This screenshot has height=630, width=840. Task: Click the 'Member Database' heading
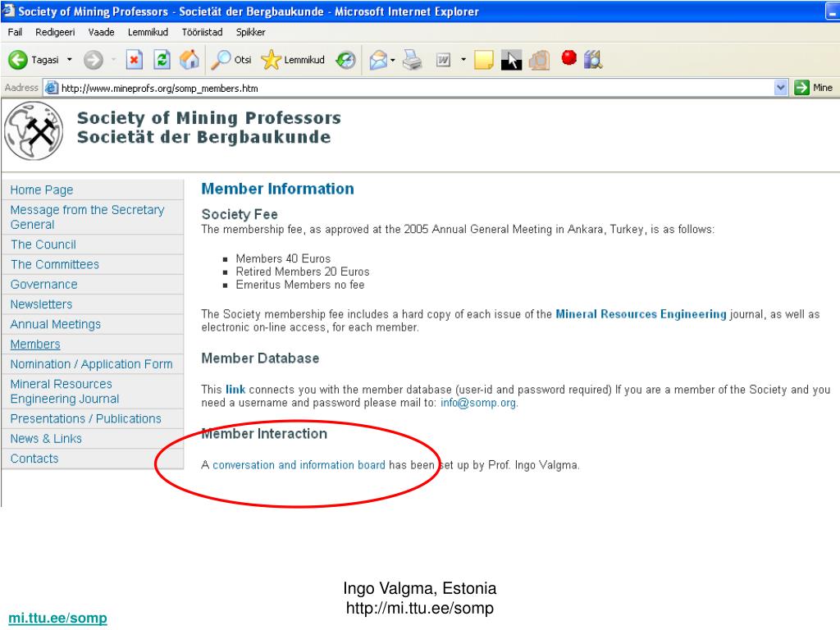coord(260,358)
